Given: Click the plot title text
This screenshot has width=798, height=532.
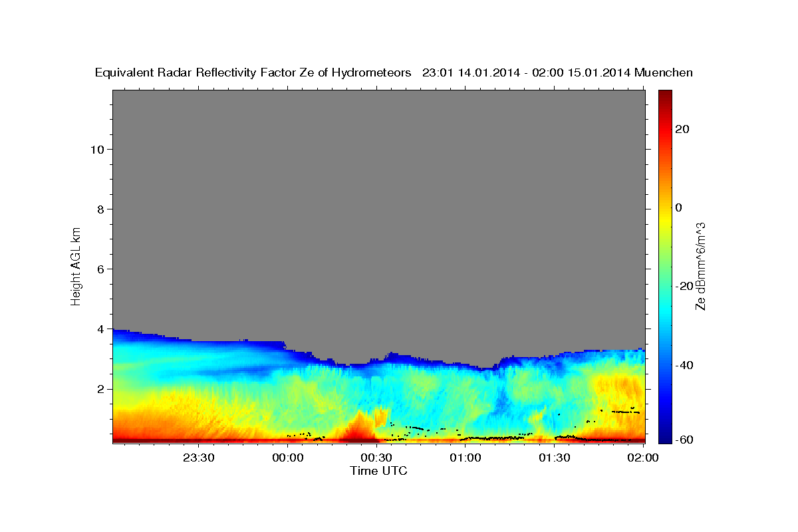Looking at the screenshot, I should pos(394,72).
